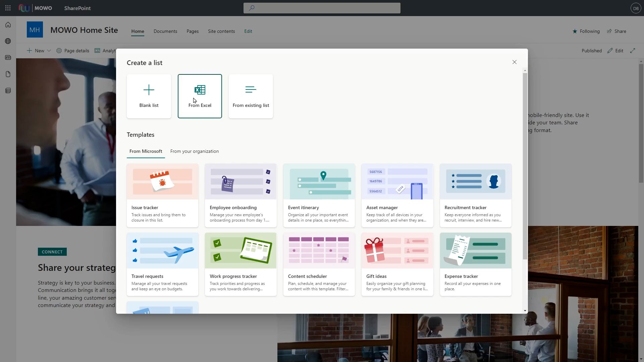Switch to From your organization tab
The height and width of the screenshot is (362, 644).
pos(194,151)
